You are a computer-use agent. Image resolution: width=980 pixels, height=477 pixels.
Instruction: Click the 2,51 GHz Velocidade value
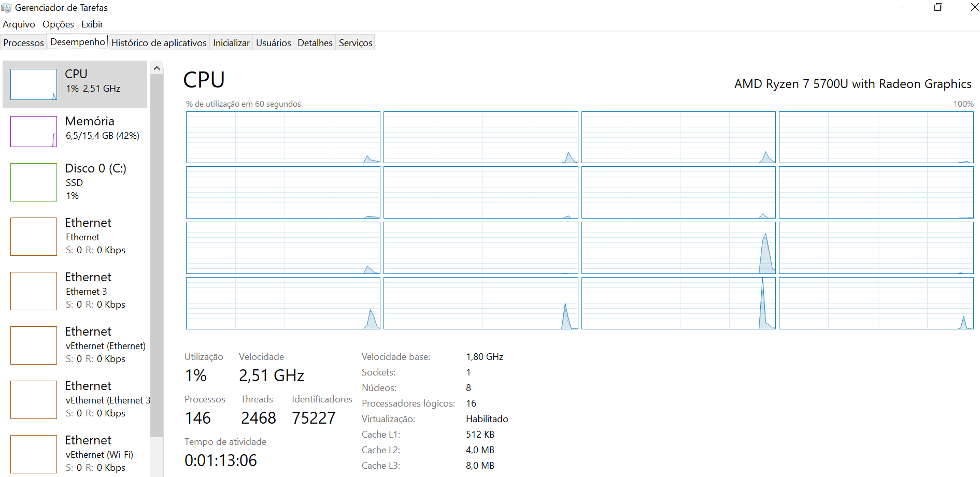click(x=272, y=375)
